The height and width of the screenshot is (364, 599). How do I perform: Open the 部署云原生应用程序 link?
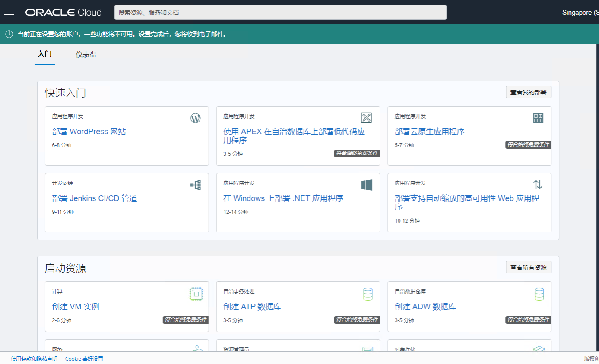click(430, 132)
